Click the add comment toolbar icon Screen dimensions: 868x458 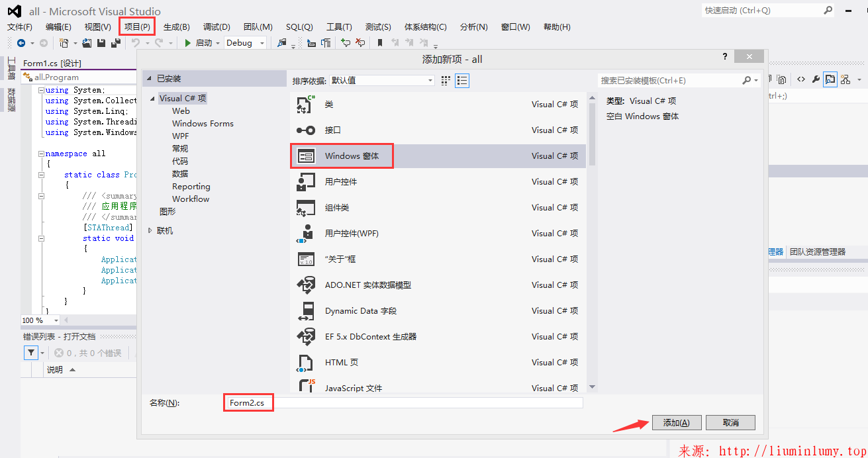(345, 43)
